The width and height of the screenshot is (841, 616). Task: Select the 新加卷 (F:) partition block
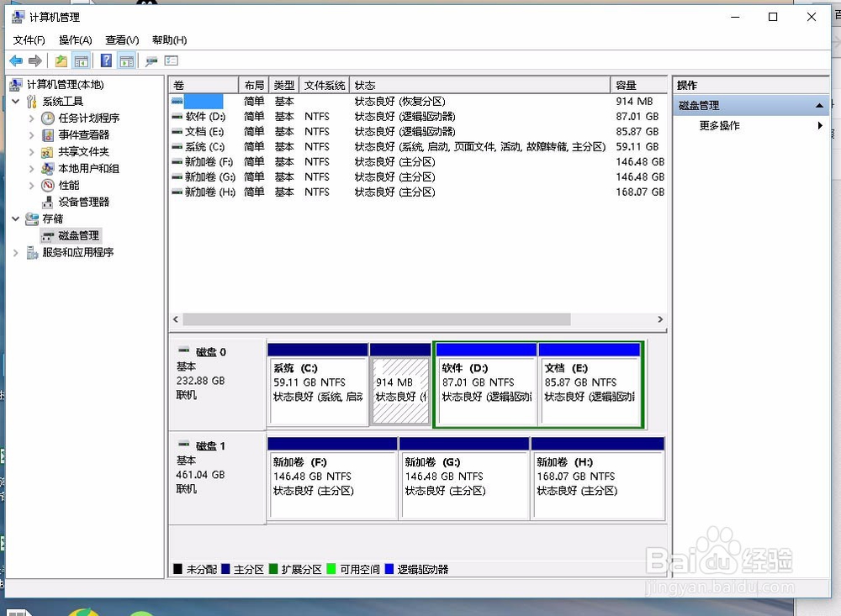[x=332, y=478]
